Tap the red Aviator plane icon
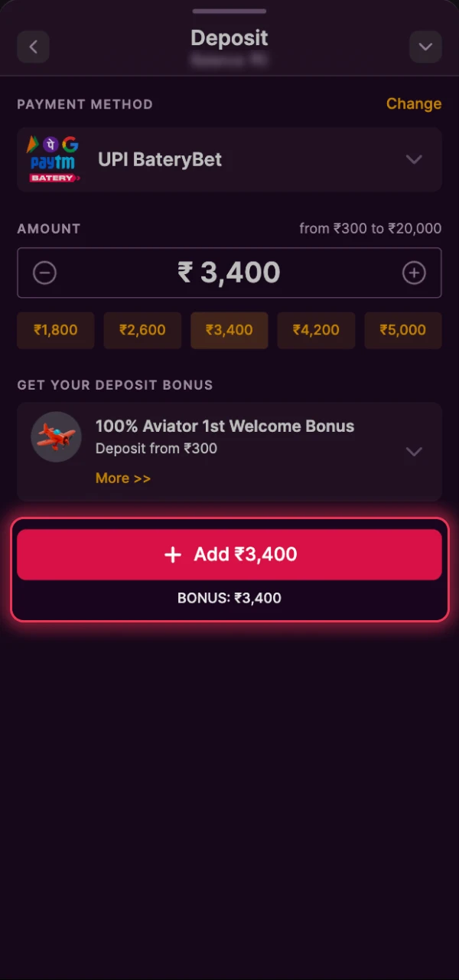Image resolution: width=459 pixels, height=980 pixels. 57,437
